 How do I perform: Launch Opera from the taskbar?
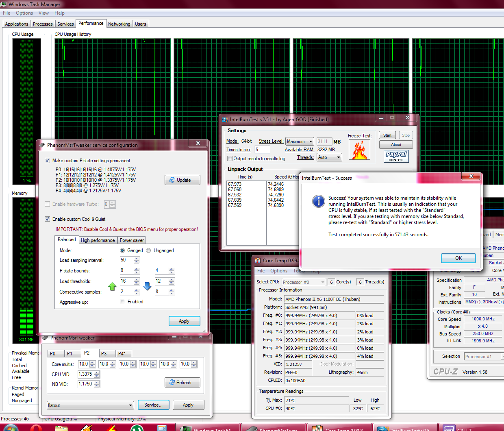[x=36, y=428]
